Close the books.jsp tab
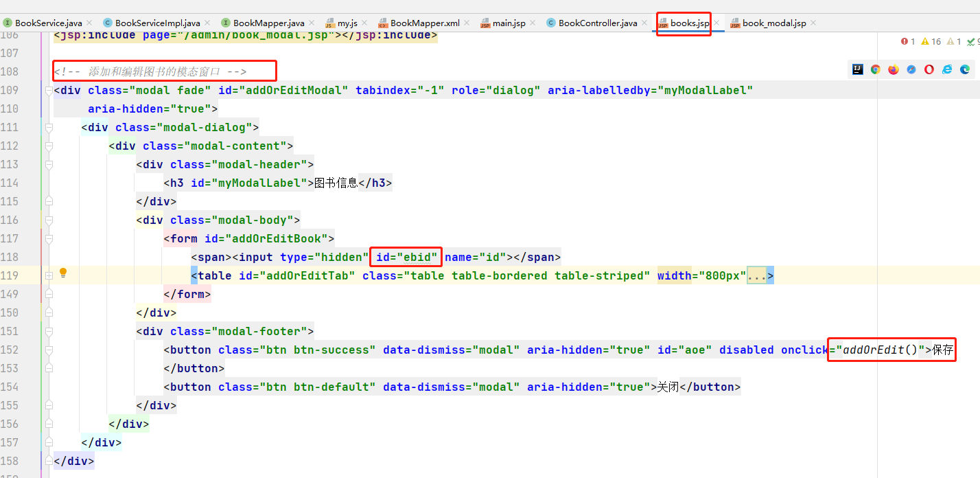The width and height of the screenshot is (980, 478). point(716,23)
